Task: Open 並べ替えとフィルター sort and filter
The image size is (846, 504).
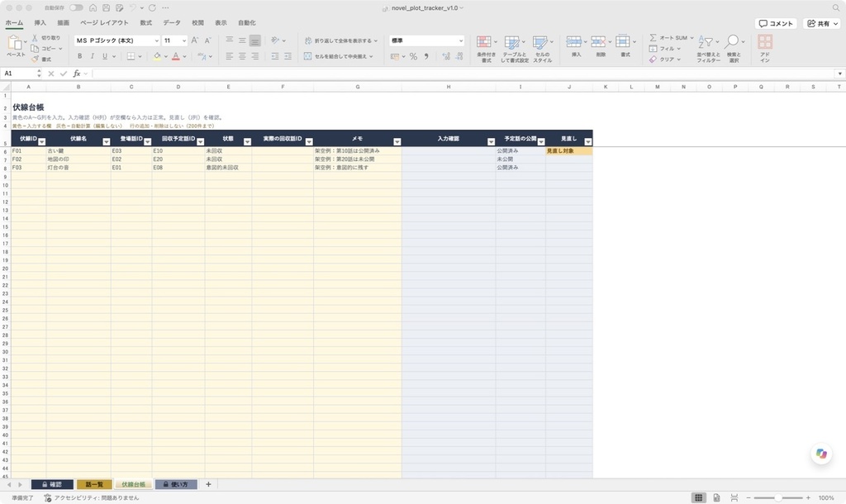Action: tap(708, 49)
